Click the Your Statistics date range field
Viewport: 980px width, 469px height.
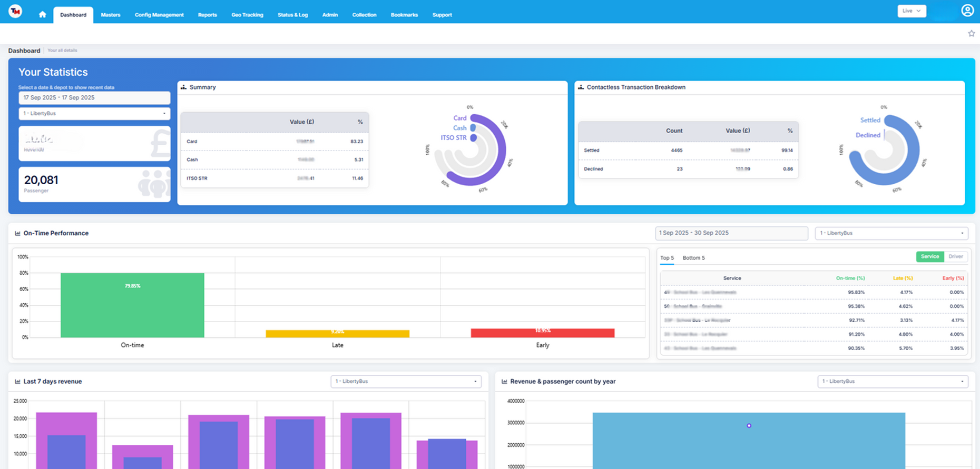(x=94, y=98)
